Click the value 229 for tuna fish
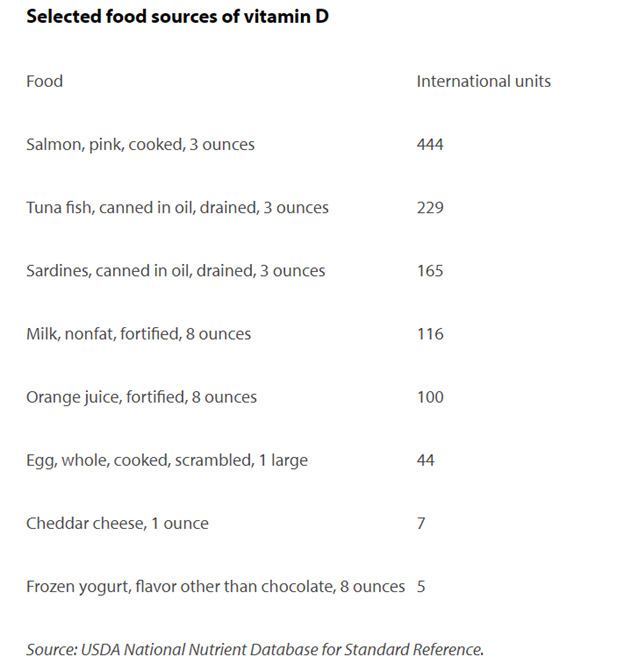Viewport: 624px width, 671px height. click(430, 207)
